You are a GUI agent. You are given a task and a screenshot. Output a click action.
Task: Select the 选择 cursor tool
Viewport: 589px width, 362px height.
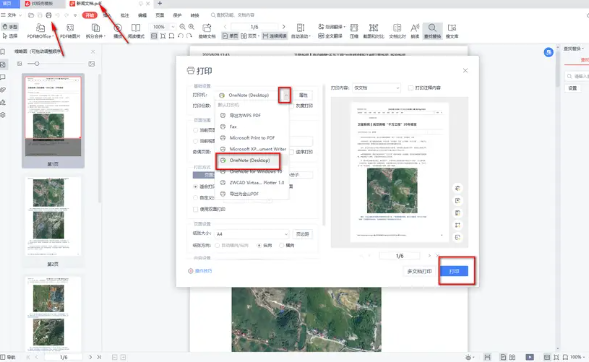pos(10,36)
